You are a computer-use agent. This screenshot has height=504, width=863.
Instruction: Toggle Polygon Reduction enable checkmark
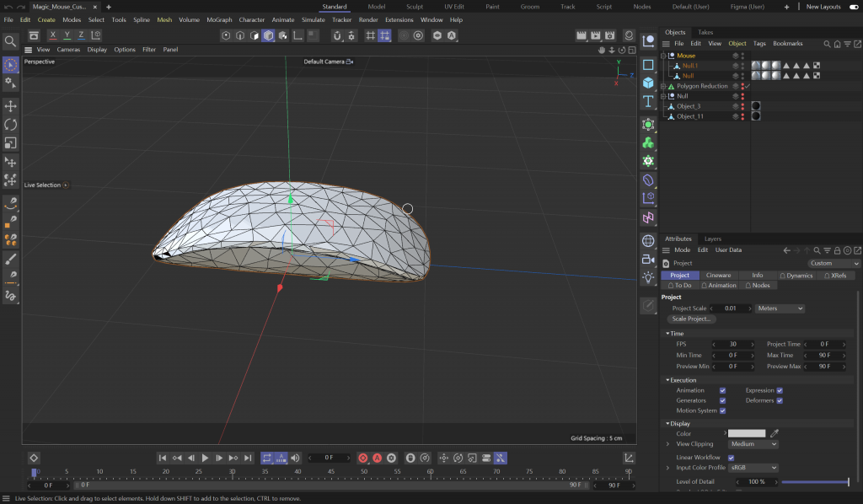(x=748, y=86)
